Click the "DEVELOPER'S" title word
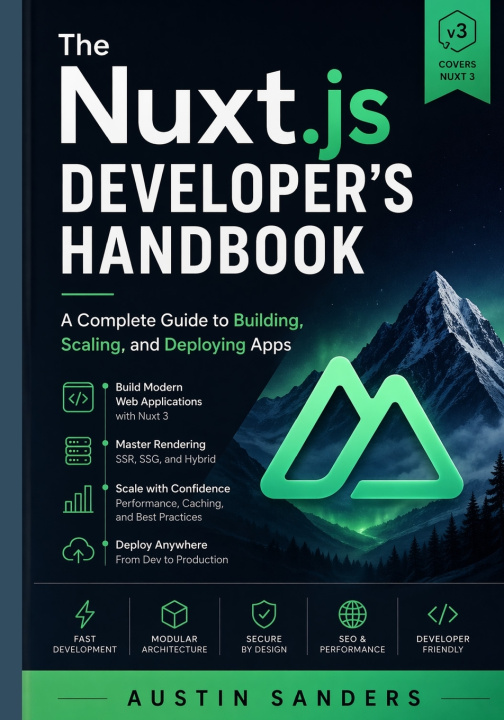The height and width of the screenshot is (720, 504). click(237, 189)
